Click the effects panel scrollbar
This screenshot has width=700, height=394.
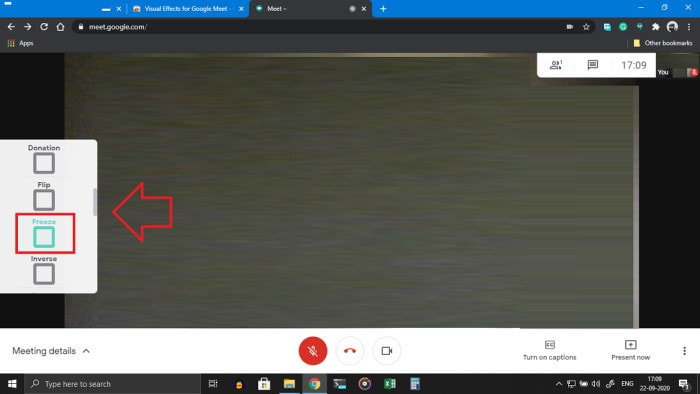95,202
